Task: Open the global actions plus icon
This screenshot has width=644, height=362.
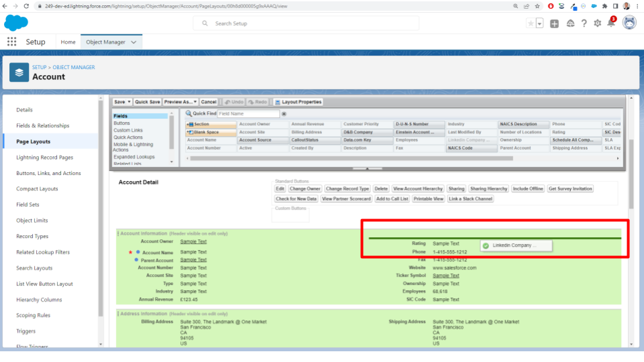Action: 555,23
